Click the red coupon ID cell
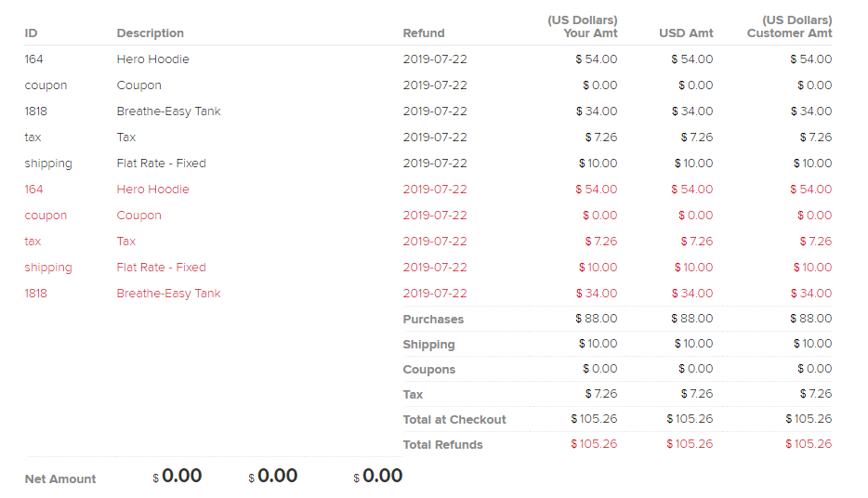The height and width of the screenshot is (498, 868). pos(46,216)
